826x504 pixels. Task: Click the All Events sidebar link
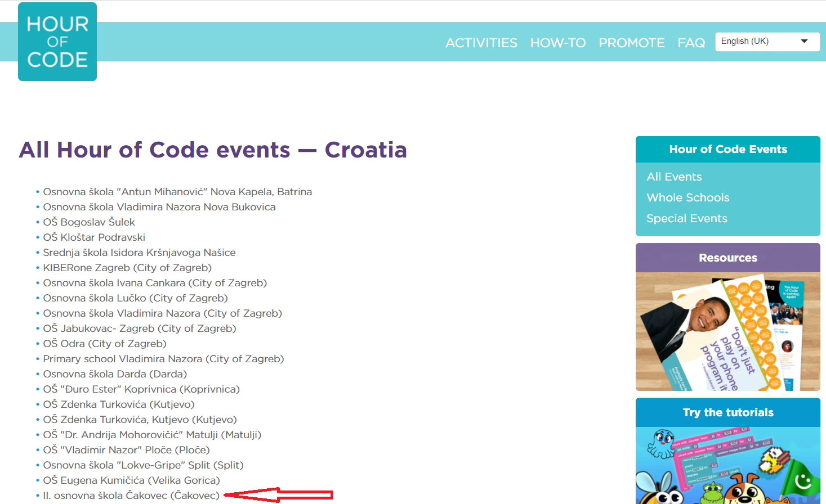click(x=674, y=177)
